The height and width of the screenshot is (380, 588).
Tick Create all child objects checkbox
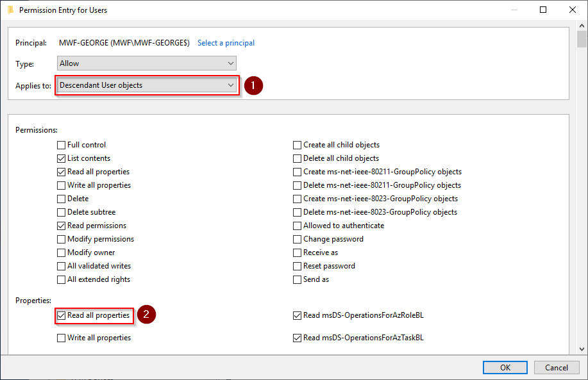(298, 145)
